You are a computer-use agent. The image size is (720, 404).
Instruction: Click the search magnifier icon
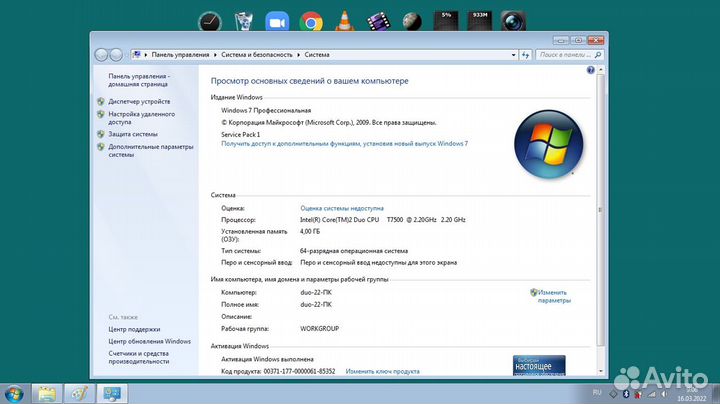pyautogui.click(x=597, y=55)
